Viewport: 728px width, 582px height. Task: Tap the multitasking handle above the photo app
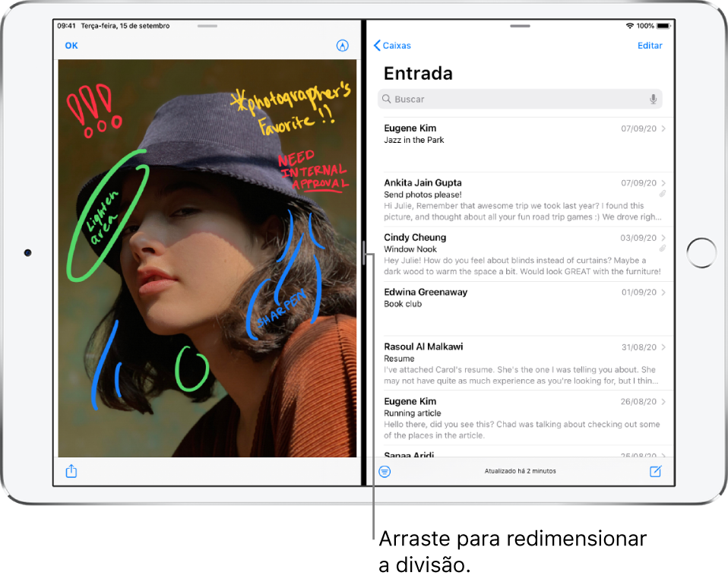point(207,26)
